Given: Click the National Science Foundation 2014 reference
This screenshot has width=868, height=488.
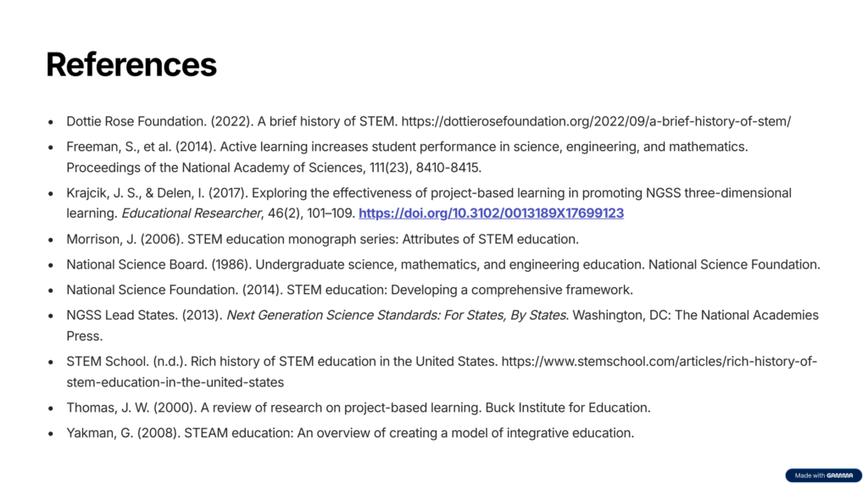Looking at the screenshot, I should click(349, 290).
